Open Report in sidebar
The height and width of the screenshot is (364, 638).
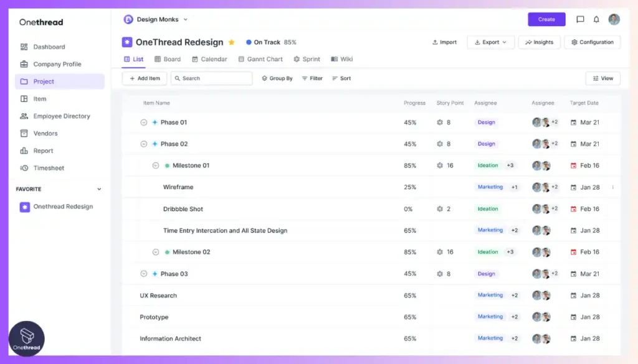click(37, 151)
